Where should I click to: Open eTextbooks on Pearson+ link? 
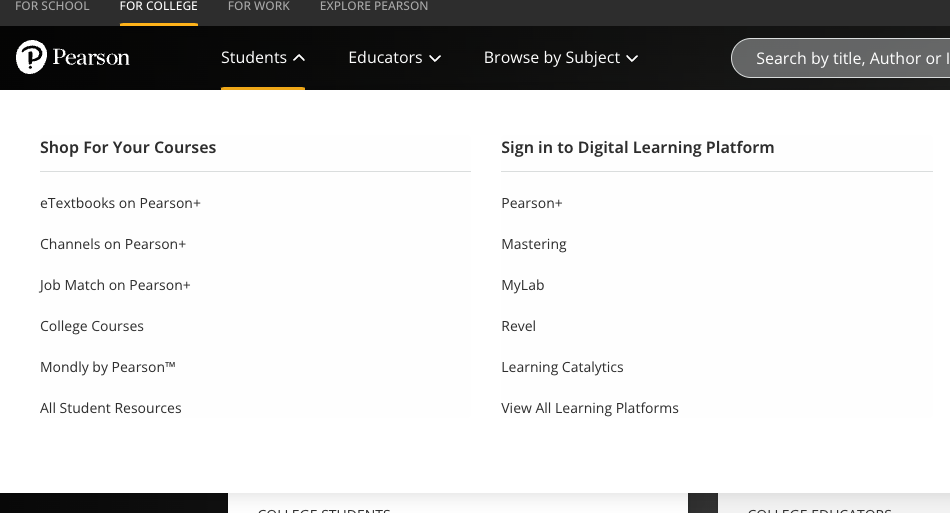[x=120, y=203]
